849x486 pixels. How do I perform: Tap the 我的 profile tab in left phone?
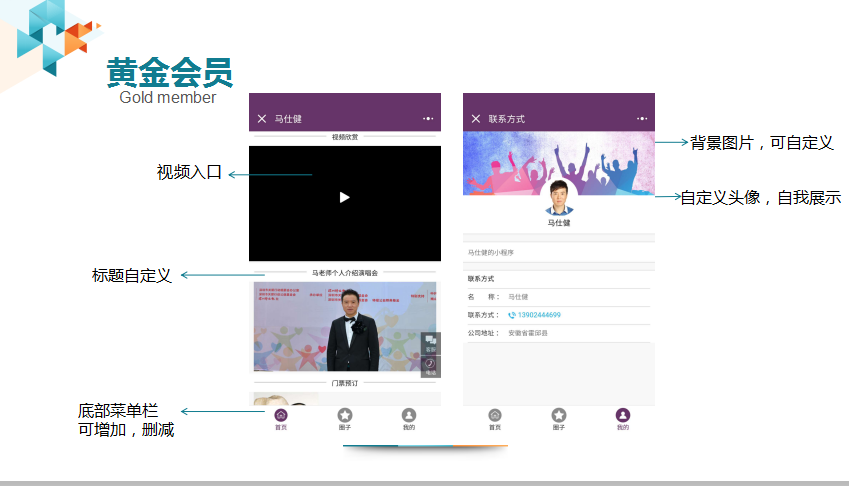[409, 417]
